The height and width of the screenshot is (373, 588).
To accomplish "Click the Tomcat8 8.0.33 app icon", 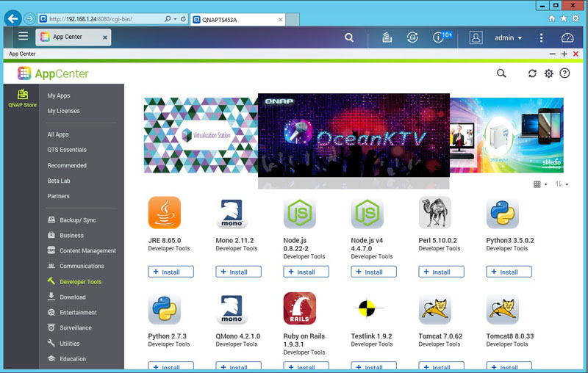I will pos(503,308).
